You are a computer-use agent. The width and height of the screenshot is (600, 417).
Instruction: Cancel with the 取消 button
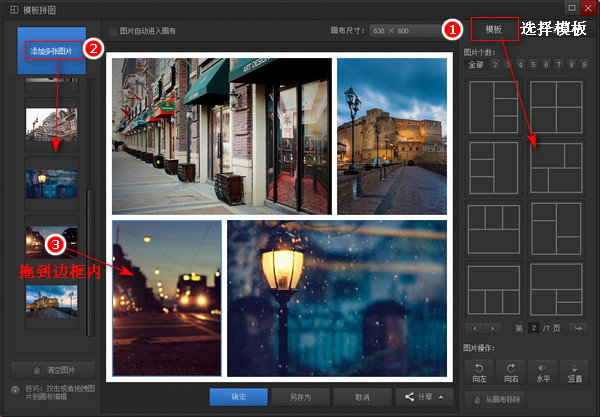pos(362,397)
